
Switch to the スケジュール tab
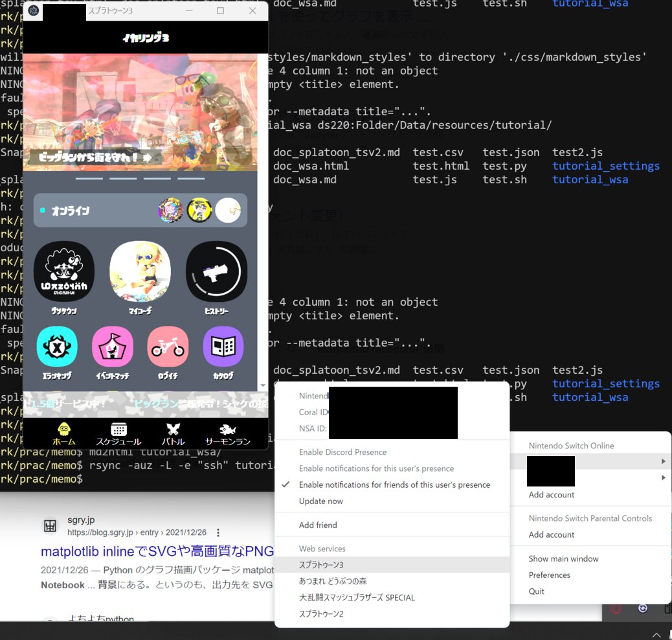coord(120,429)
